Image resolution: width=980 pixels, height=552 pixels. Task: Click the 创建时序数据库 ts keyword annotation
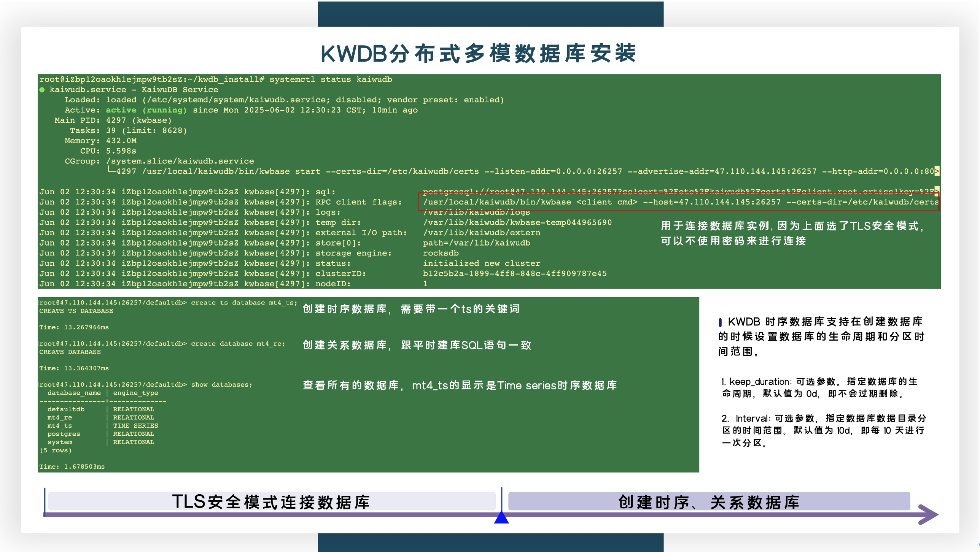(x=411, y=309)
